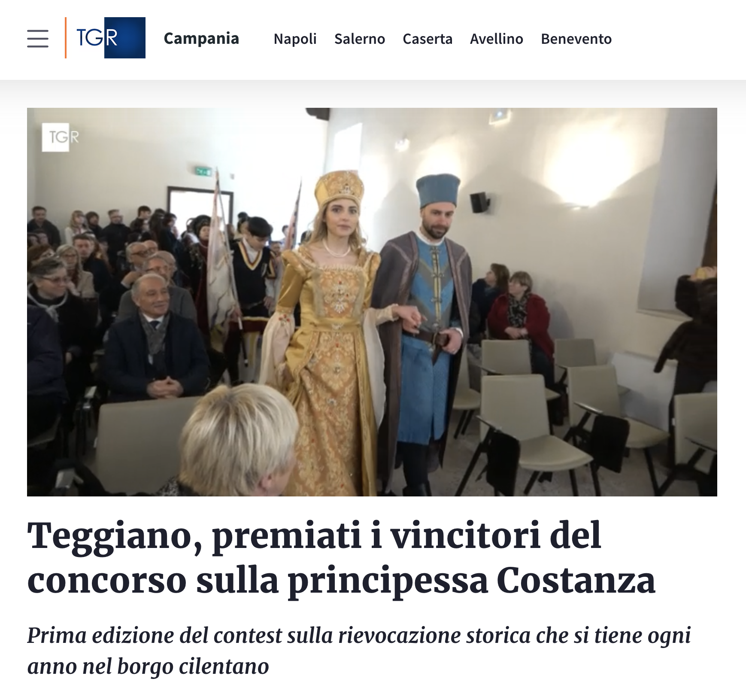Switch to the Caserta section
Image resolution: width=746 pixels, height=700 pixels.
[x=428, y=39]
